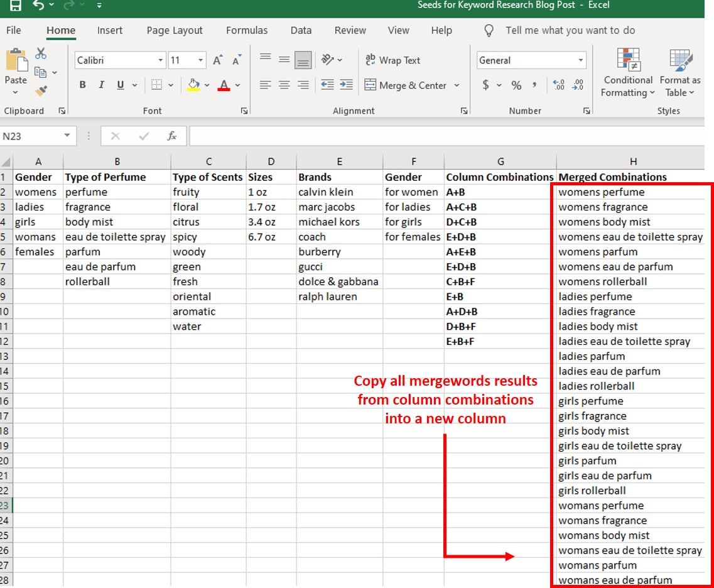
Task: Click the Save icon in title bar
Action: 16,6
